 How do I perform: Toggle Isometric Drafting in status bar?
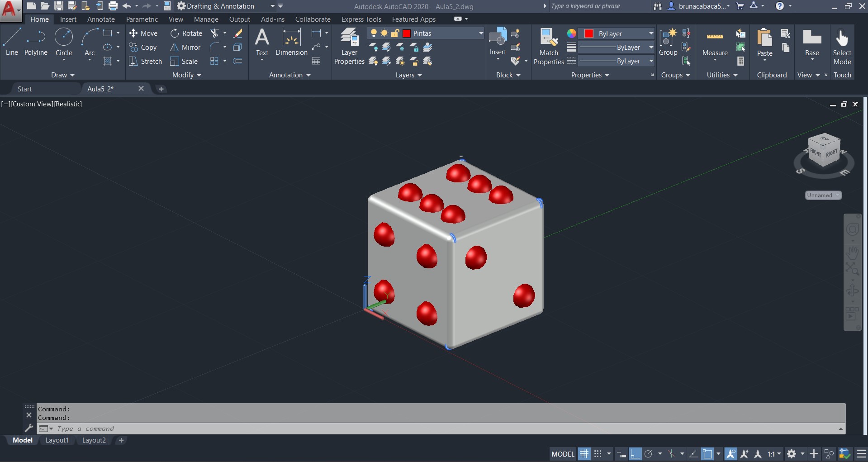[672, 454]
